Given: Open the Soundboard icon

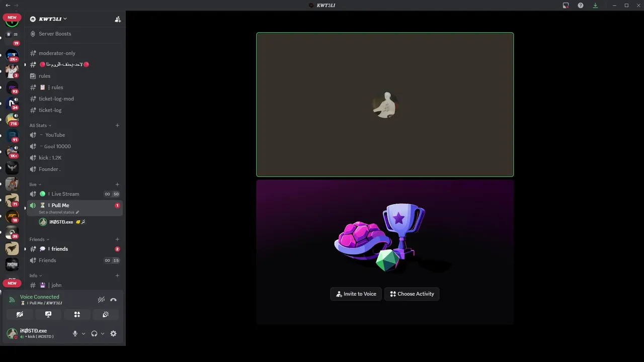Looking at the screenshot, I should click(106, 314).
